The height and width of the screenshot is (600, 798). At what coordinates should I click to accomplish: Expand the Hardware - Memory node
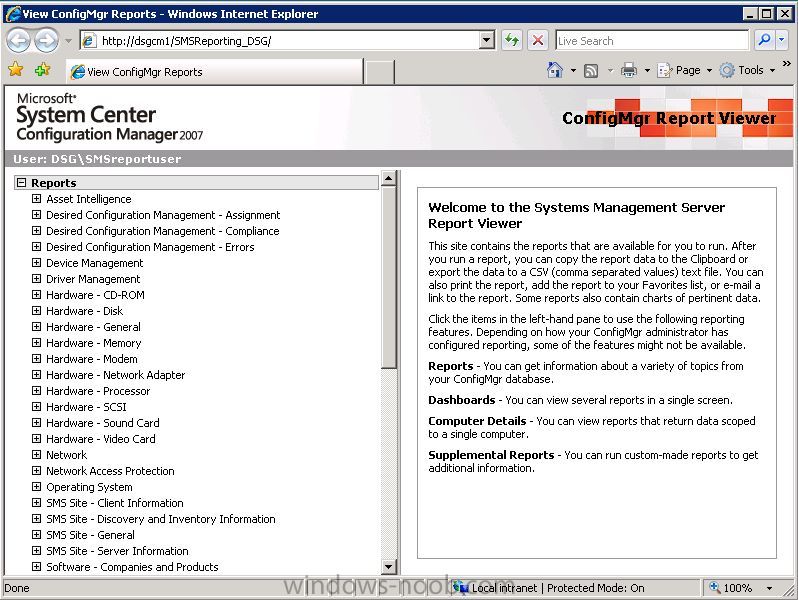click(x=36, y=342)
